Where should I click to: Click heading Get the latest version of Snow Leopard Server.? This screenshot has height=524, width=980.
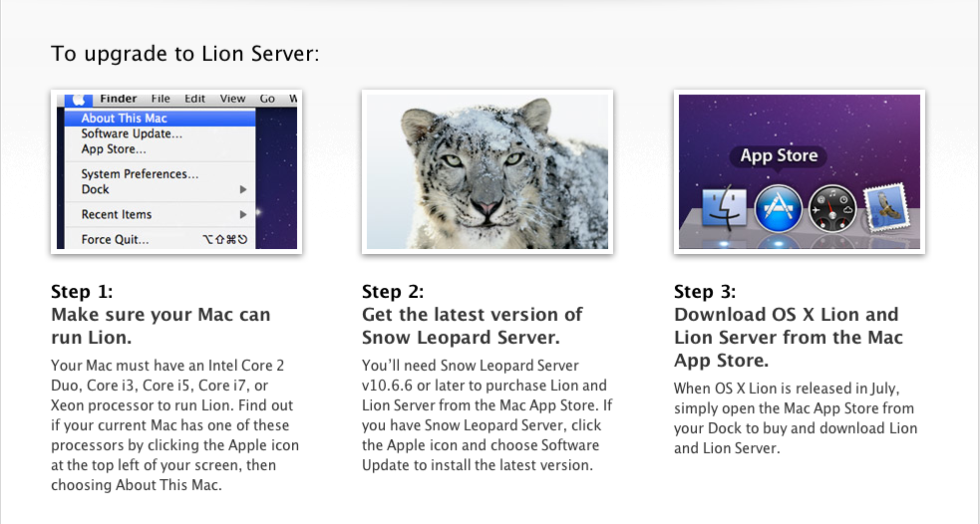click(473, 326)
